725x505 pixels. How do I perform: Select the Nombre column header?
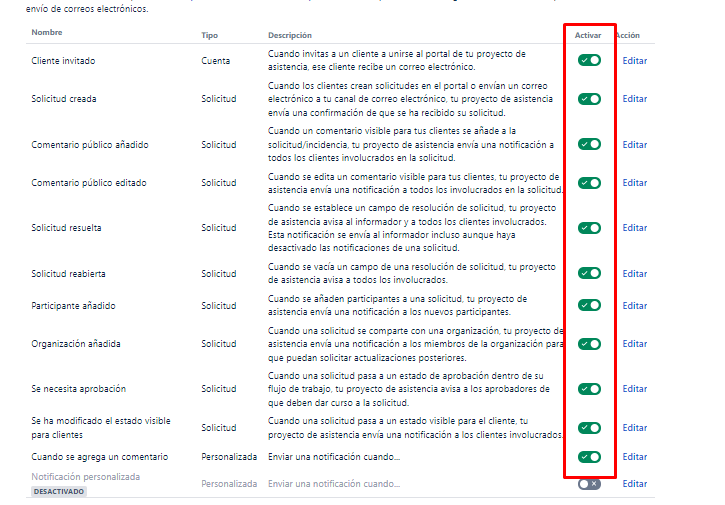point(47,32)
